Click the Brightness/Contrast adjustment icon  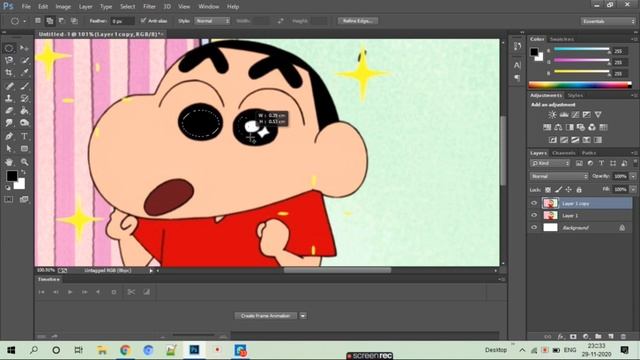552,115
